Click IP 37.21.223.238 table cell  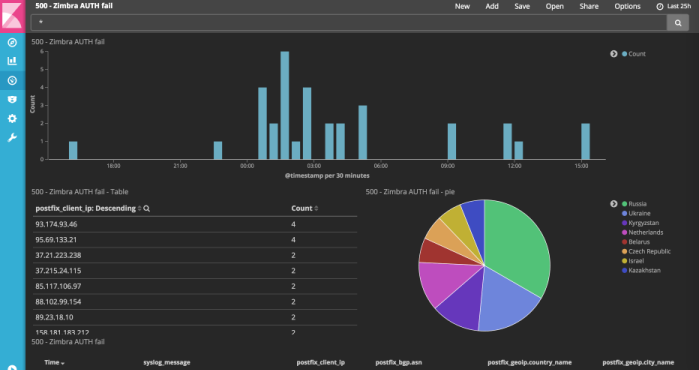(58, 255)
